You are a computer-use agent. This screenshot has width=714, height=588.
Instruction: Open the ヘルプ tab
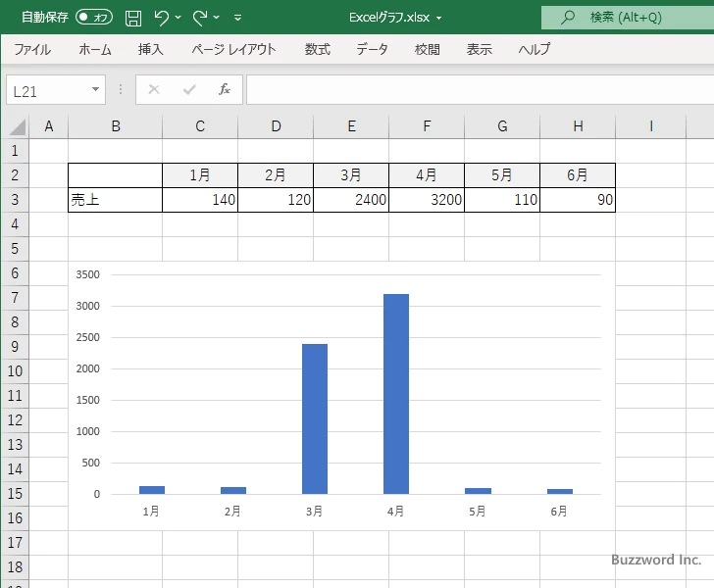535,49
